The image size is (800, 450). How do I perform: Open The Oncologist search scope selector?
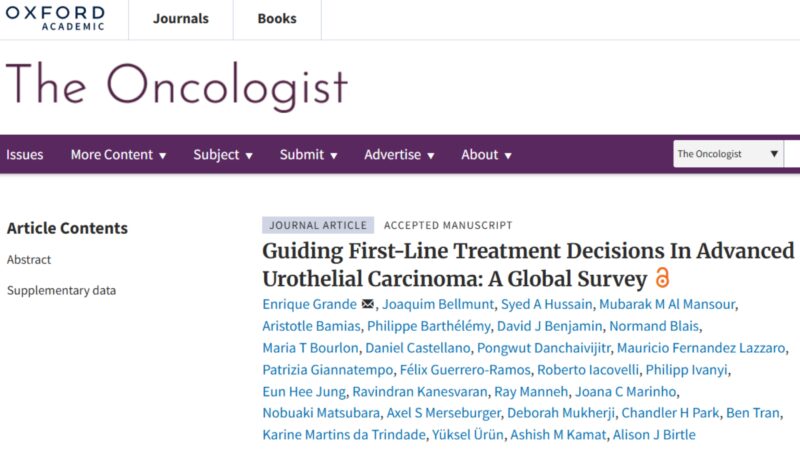click(x=727, y=154)
